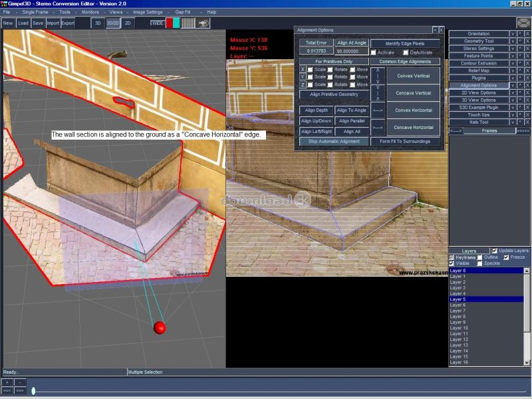Click the camera icon in the toolbar
This screenshot has height=399, width=532.
pos(204,23)
